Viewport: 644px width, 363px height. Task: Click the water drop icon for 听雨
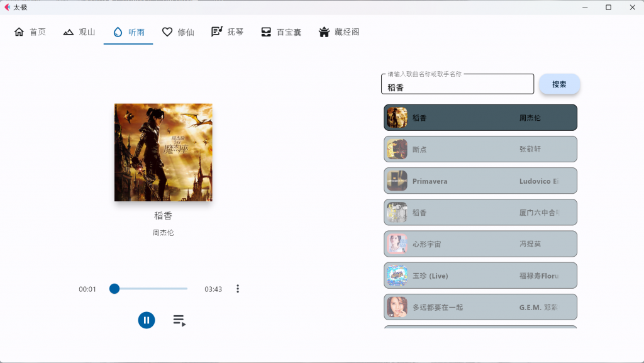pos(118,32)
